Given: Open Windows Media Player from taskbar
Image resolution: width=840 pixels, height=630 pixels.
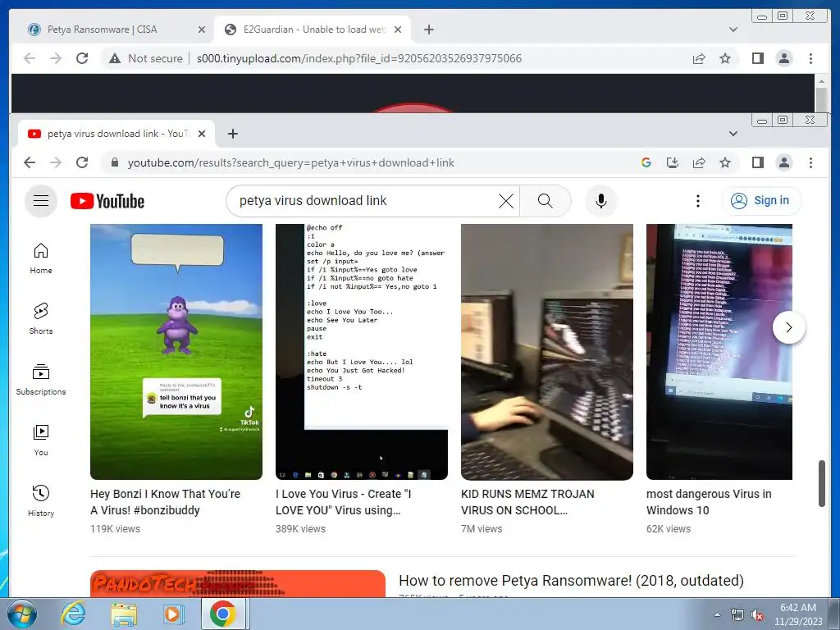Looking at the screenshot, I should 174,614.
